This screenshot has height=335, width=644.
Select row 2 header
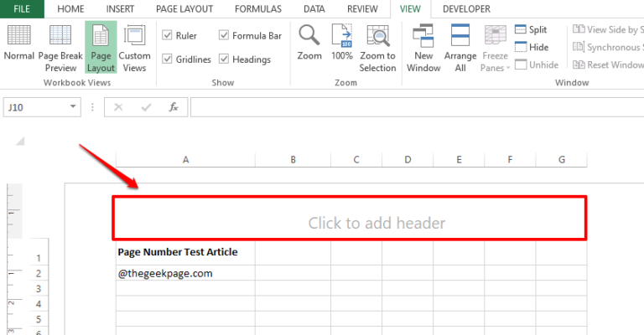[39, 273]
